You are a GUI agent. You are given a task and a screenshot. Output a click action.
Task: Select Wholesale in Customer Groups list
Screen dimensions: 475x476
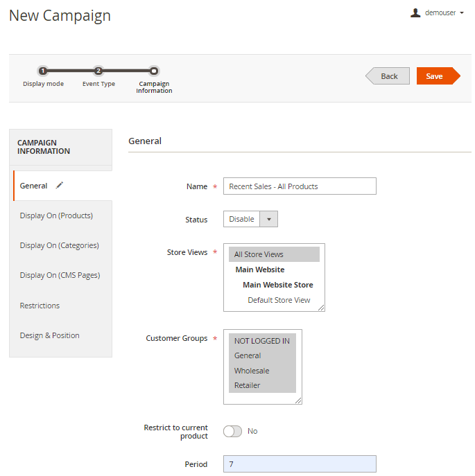pyautogui.click(x=252, y=371)
